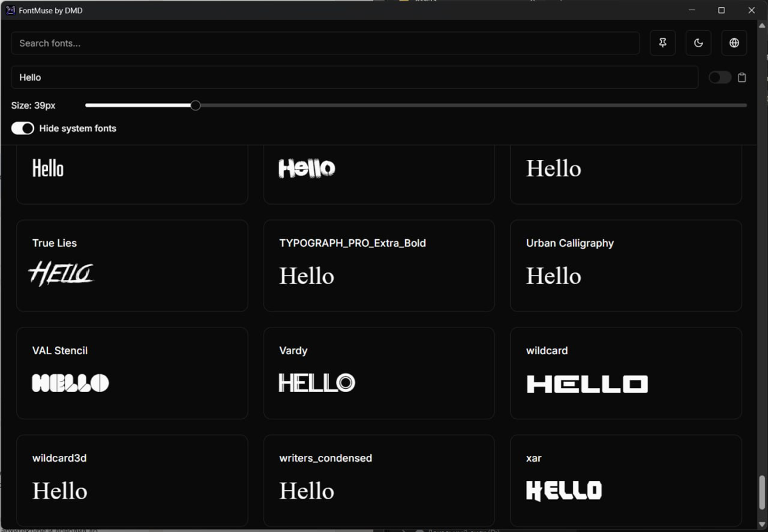Viewport: 768px width, 532px height.
Task: Click the Hello preview text field
Action: point(354,77)
